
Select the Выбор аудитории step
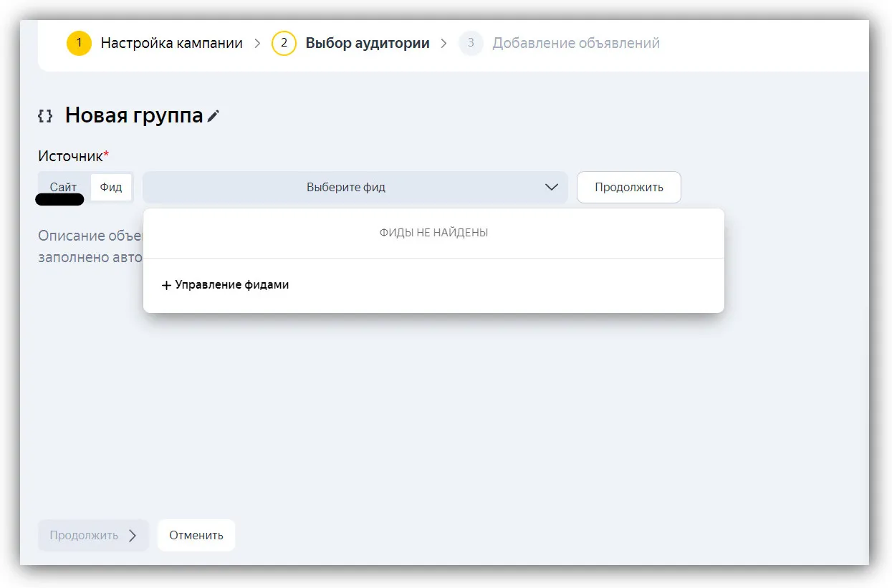click(x=368, y=43)
